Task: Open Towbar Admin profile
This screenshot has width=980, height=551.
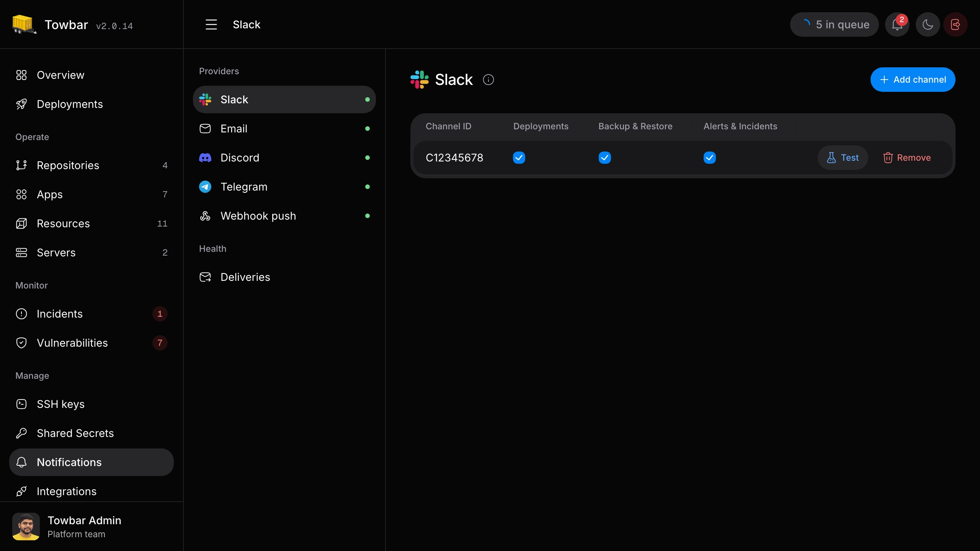Action: (x=91, y=527)
